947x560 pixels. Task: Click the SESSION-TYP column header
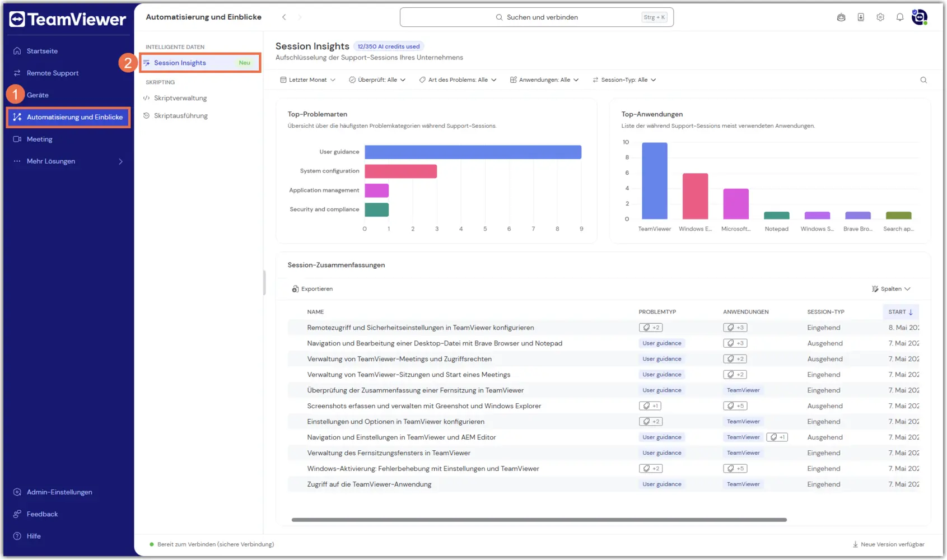826,312
